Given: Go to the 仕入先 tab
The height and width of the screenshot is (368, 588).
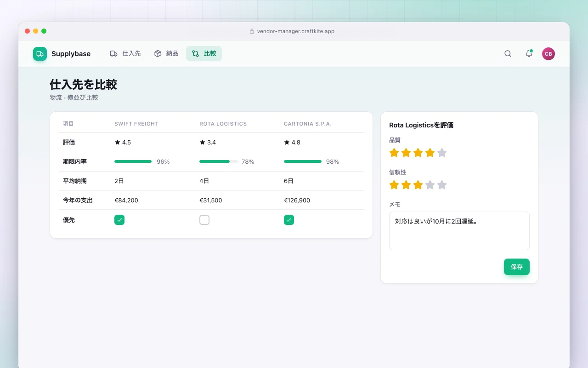Looking at the screenshot, I should [125, 53].
